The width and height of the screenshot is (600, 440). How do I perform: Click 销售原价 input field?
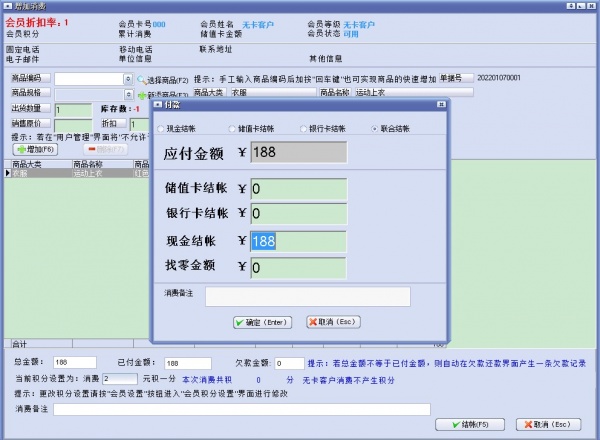coord(73,125)
